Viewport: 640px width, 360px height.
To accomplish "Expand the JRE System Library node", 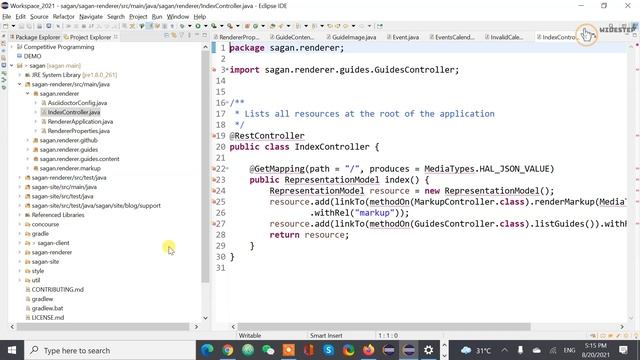I will click(x=20, y=75).
